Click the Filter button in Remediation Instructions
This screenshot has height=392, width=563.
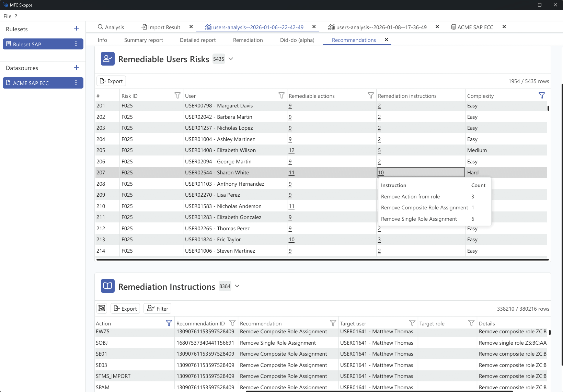click(158, 309)
